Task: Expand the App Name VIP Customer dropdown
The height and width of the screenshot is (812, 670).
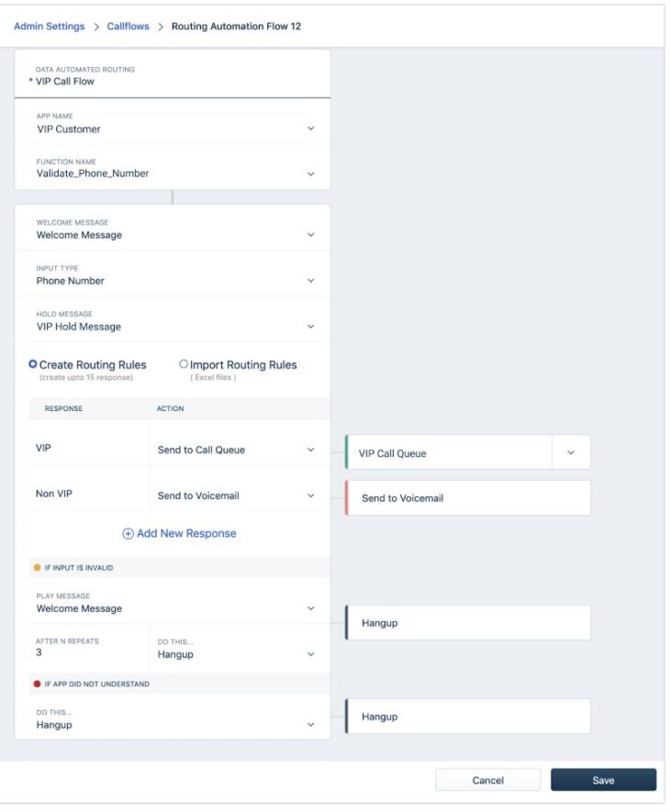Action: (x=172, y=122)
